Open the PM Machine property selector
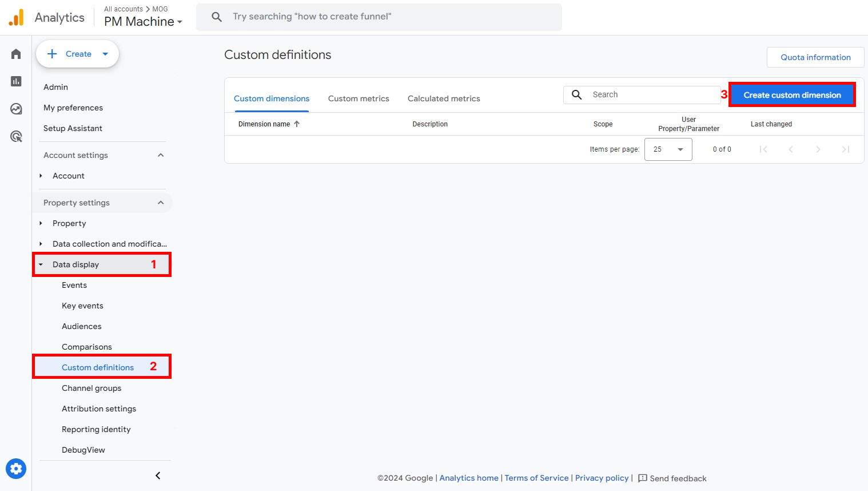Viewport: 868px width, 491px height. pyautogui.click(x=143, y=22)
